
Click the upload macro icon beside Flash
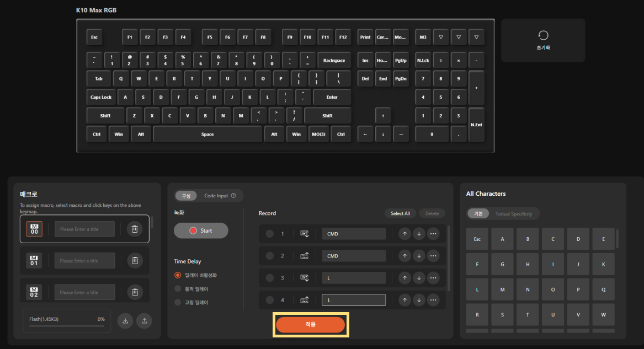(144, 321)
